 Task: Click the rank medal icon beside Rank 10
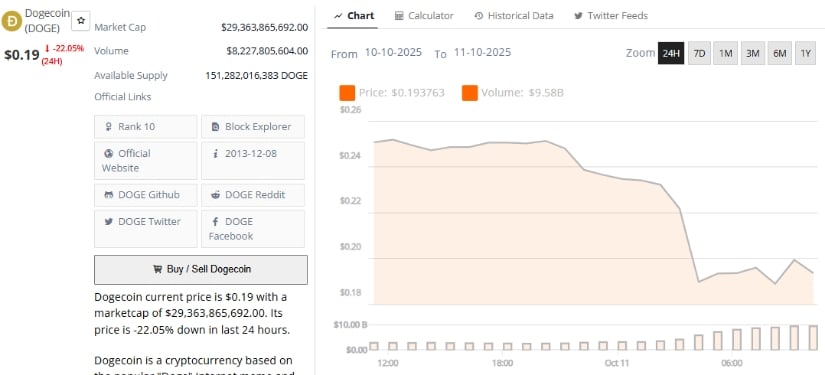[109, 127]
